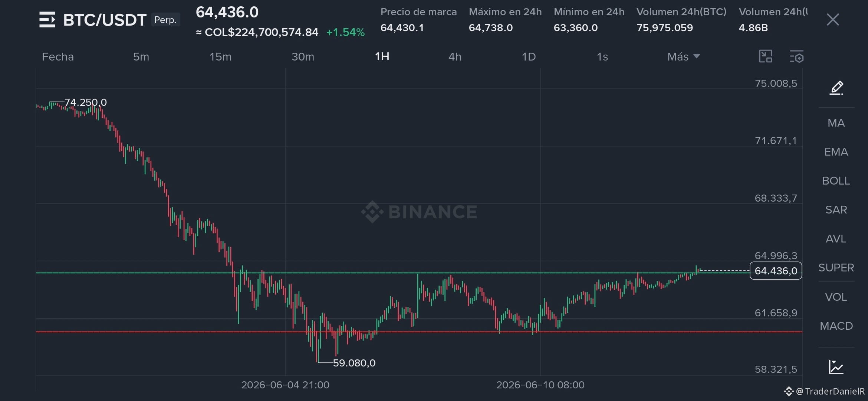Click the 2026-06-04 21:00 time label

click(285, 385)
